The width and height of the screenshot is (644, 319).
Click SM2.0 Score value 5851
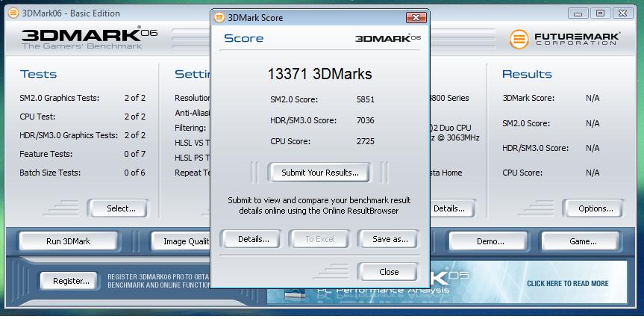point(365,100)
